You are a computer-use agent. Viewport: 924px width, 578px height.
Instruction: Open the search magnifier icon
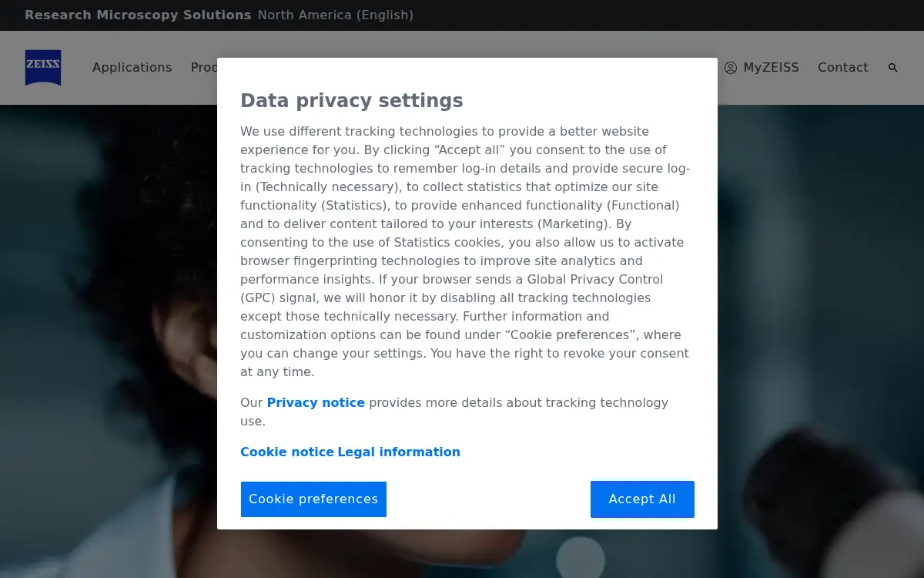pos(893,68)
